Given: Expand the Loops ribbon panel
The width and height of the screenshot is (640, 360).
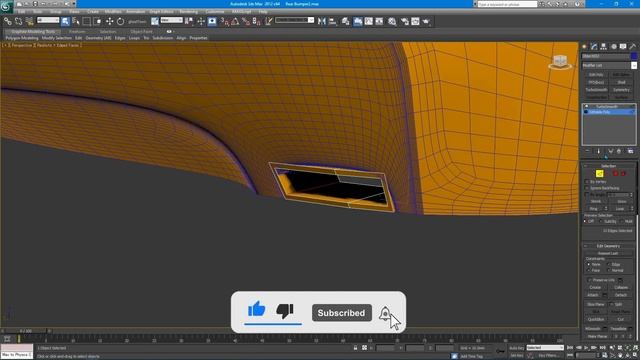Looking at the screenshot, I should (134, 38).
